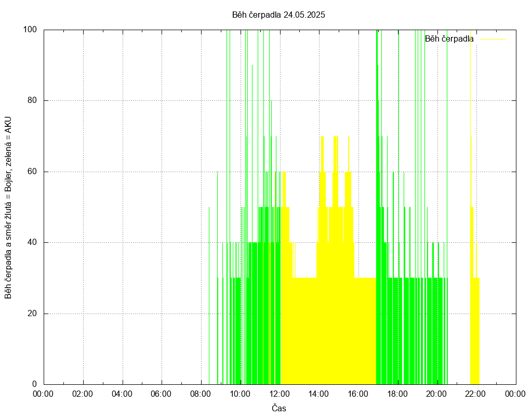Click the y-axis tick label "40"
The image size is (532, 416).
pyautogui.click(x=32, y=242)
